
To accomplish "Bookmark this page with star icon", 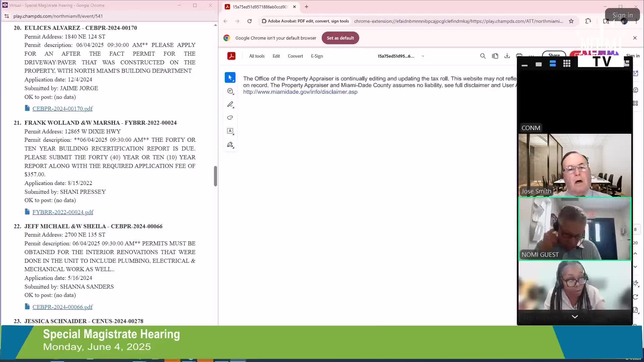I will [571, 21].
